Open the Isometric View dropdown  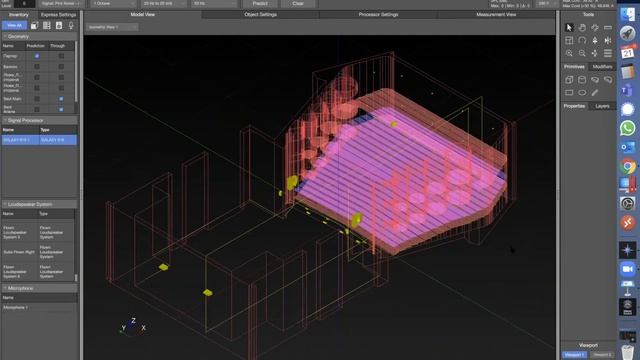tap(112, 27)
